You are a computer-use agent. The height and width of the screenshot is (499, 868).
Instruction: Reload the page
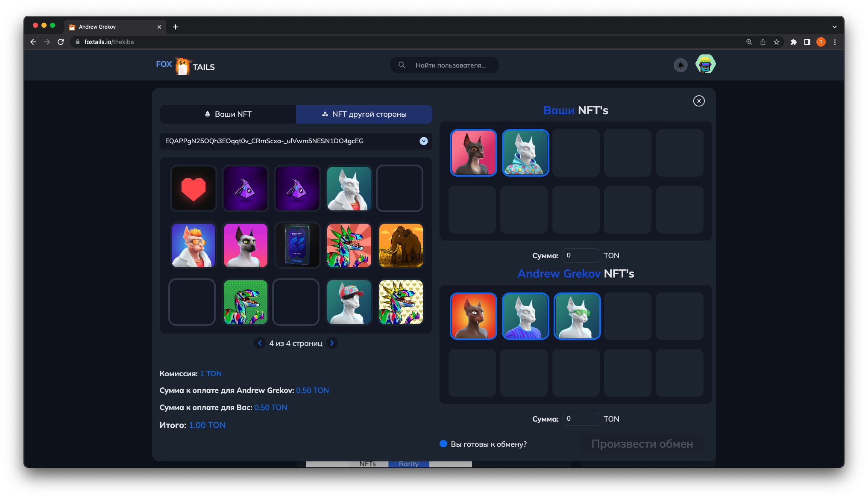[x=61, y=42]
